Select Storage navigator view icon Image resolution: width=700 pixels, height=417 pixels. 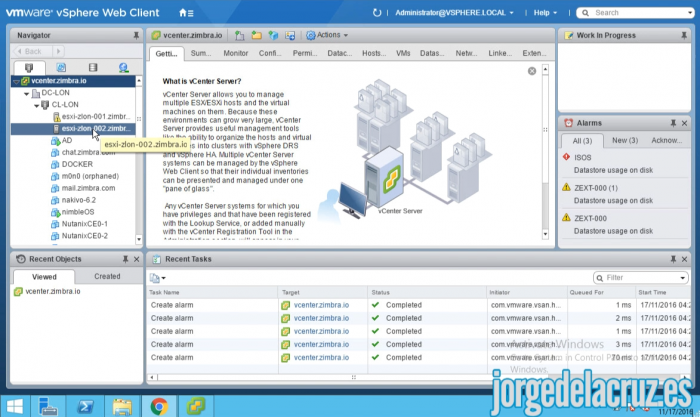pyautogui.click(x=93, y=67)
